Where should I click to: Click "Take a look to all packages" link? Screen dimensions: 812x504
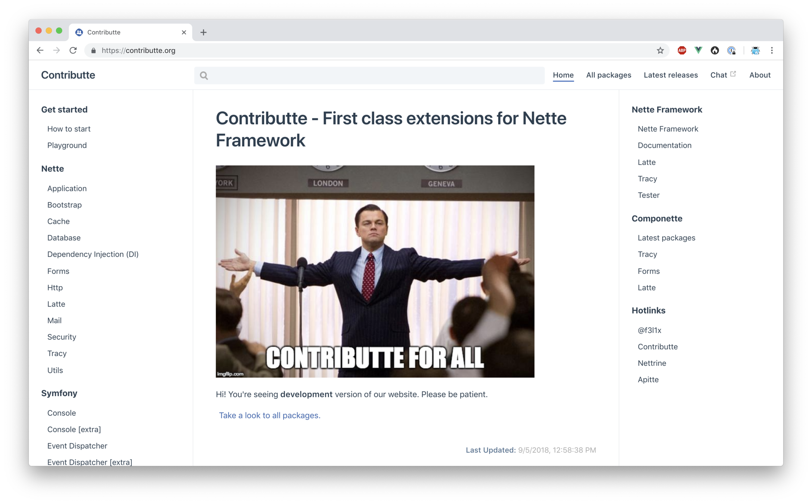[269, 416]
